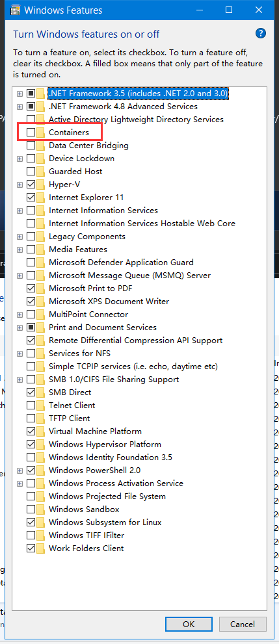Expand Windows PowerShell 2.0 node

(20, 470)
